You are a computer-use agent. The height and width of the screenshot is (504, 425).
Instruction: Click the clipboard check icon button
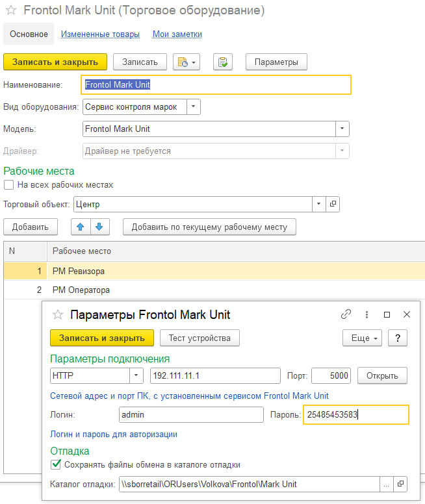tap(223, 62)
